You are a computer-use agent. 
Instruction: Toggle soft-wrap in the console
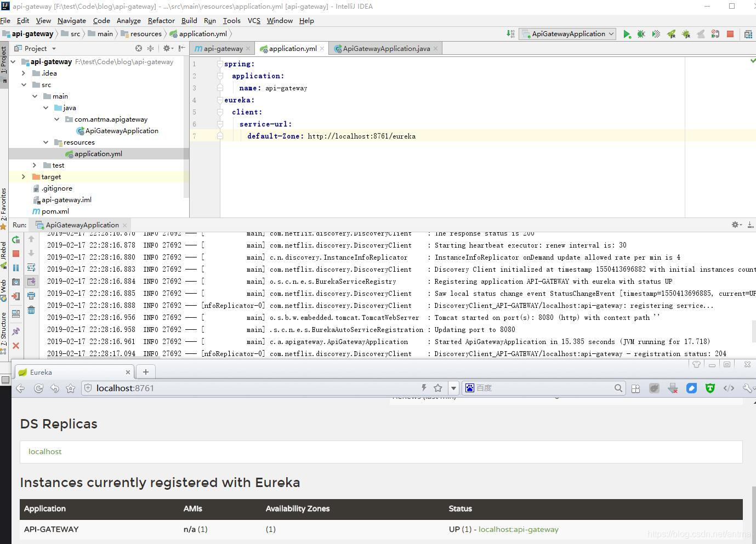click(31, 267)
